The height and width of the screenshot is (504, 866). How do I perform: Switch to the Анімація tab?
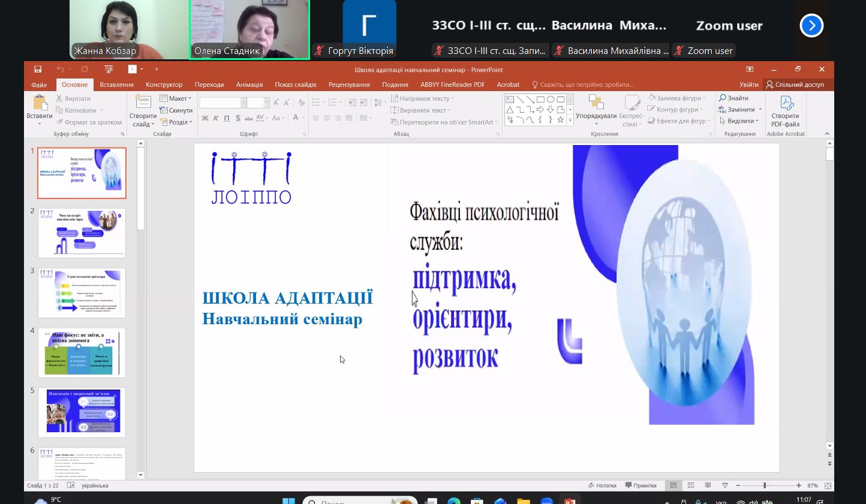pos(249,84)
